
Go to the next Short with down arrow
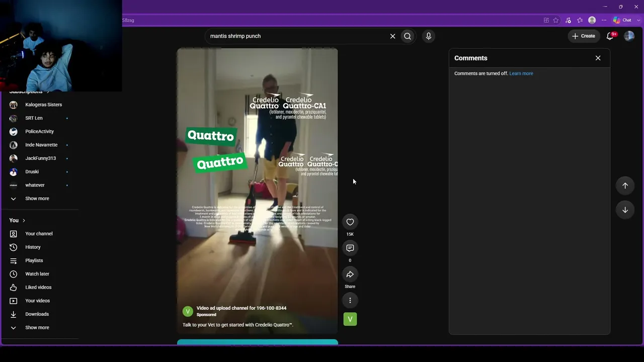(625, 210)
